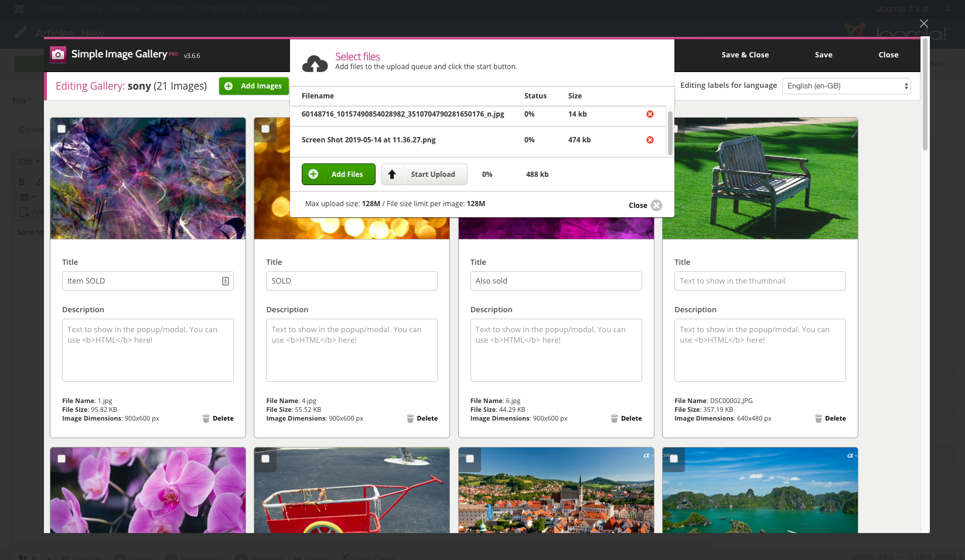This screenshot has width=965, height=560.
Task: Click the Title field containing Also sold
Action: pos(556,281)
